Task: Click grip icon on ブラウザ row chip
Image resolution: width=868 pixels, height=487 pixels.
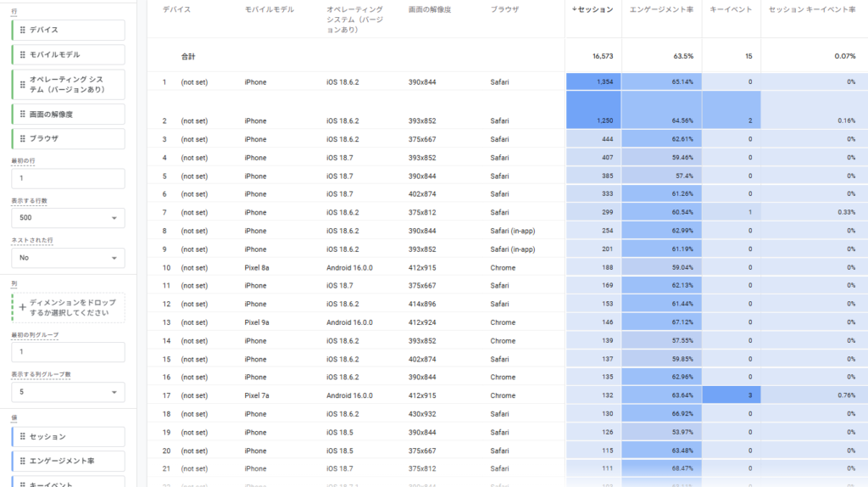Action: tap(23, 138)
